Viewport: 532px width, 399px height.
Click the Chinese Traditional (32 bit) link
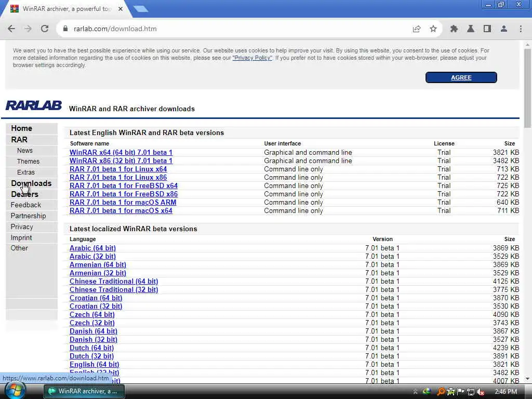(114, 290)
